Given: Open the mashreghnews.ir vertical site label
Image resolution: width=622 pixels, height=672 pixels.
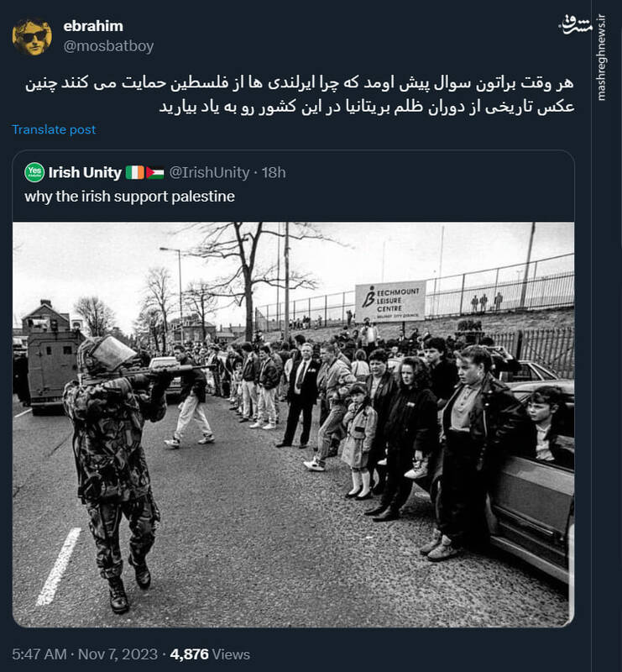Looking at the screenshot, I should (x=601, y=58).
